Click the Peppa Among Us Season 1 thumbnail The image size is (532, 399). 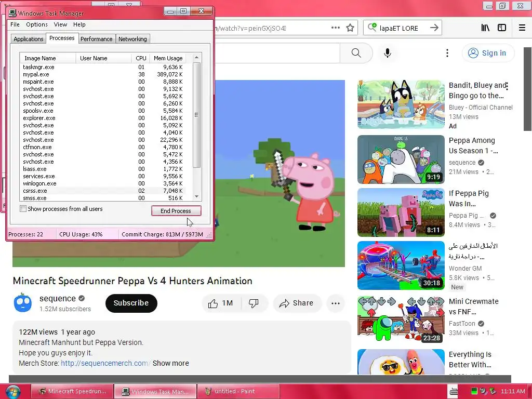401,159
